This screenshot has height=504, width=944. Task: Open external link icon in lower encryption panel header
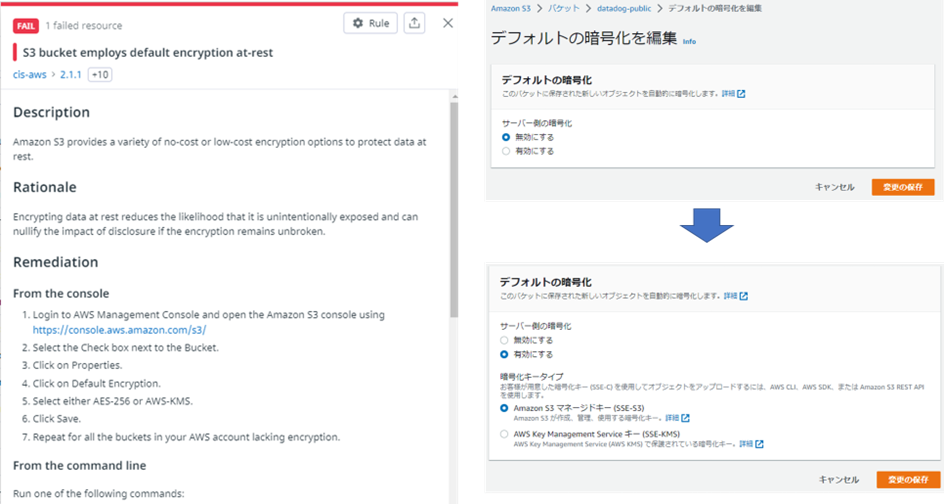pyautogui.click(x=744, y=296)
